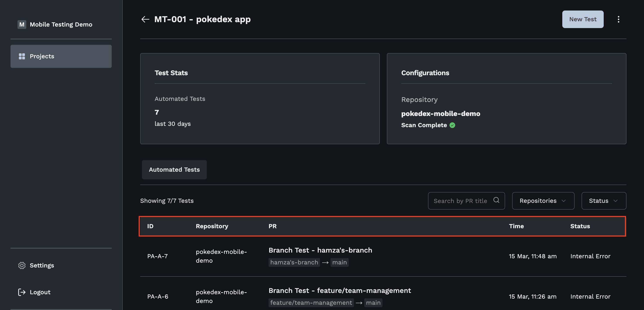This screenshot has height=310, width=644.
Task: Click the green Scan Complete checkmark
Action: (452, 125)
